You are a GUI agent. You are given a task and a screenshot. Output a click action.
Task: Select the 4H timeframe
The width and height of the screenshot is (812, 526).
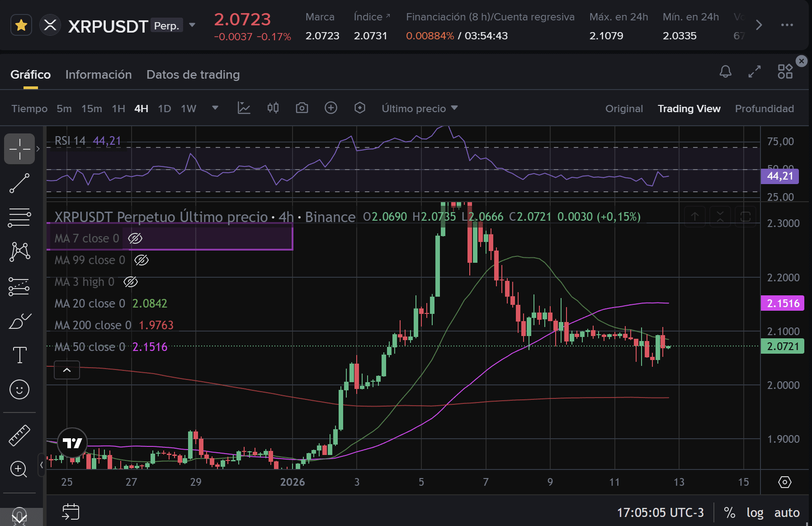tap(142, 109)
